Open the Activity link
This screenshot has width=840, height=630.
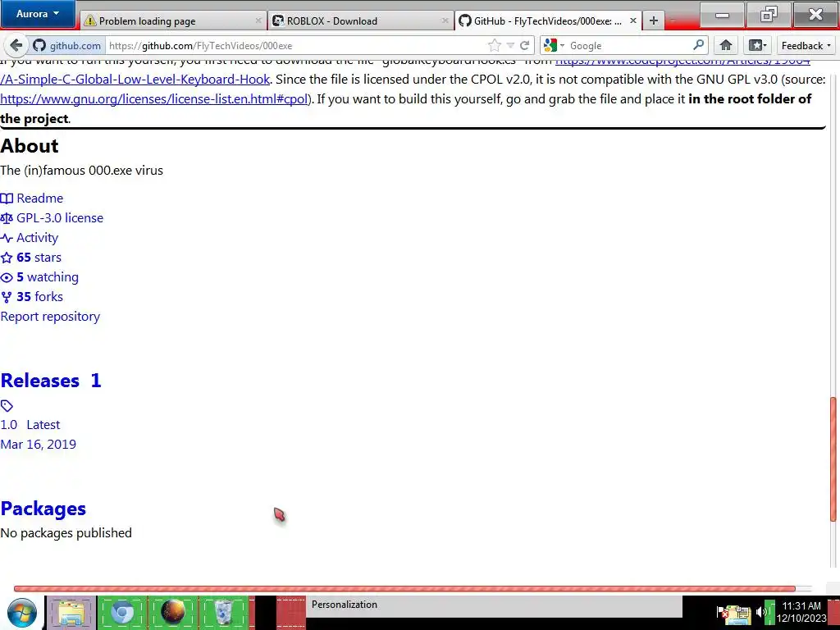coord(37,238)
